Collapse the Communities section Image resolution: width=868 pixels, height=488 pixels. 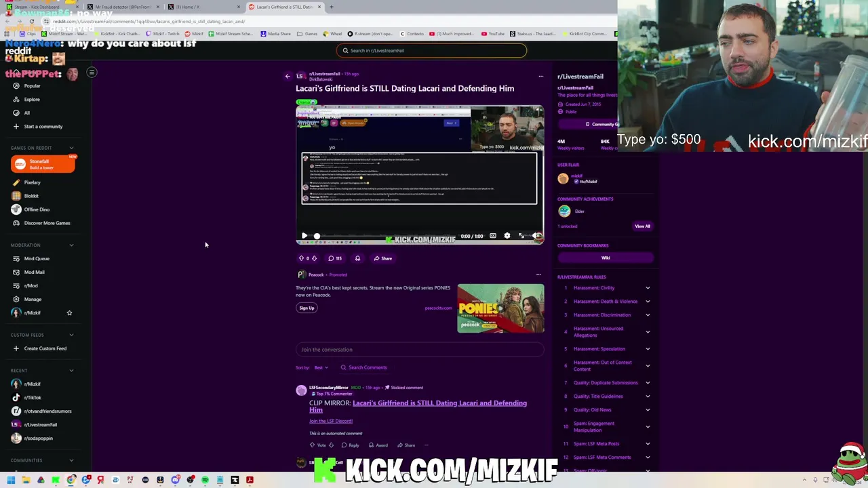pos(71,460)
